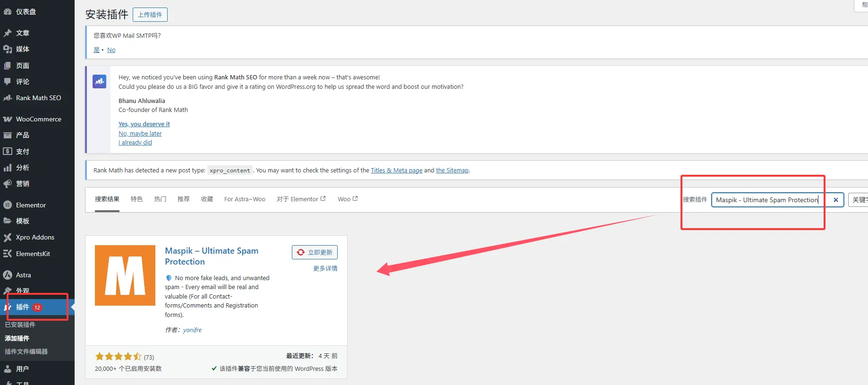Click the 立即更新 button for Maspik

[315, 252]
